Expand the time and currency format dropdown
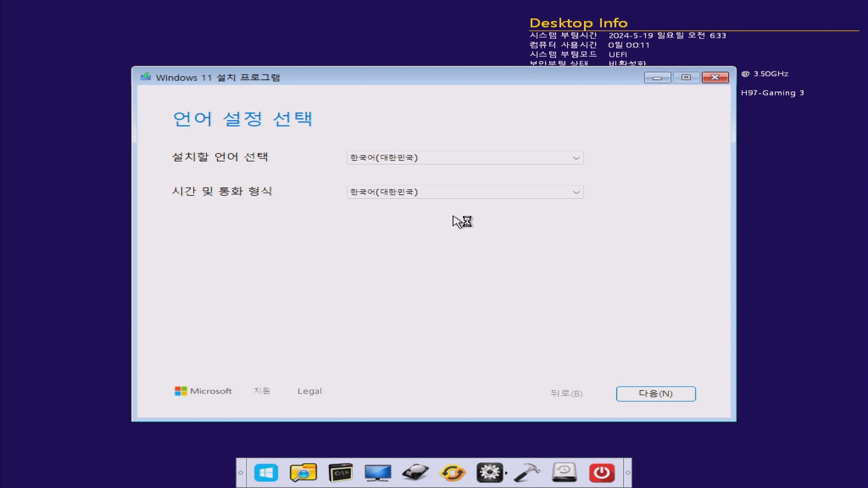 coord(465,192)
